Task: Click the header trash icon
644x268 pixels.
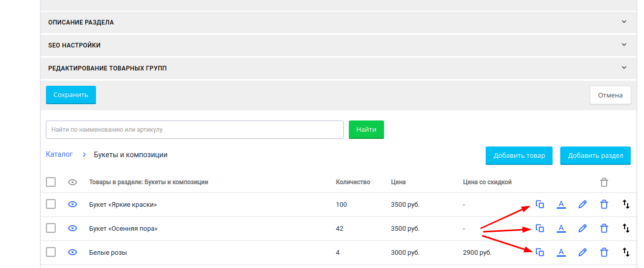Action: (x=604, y=182)
